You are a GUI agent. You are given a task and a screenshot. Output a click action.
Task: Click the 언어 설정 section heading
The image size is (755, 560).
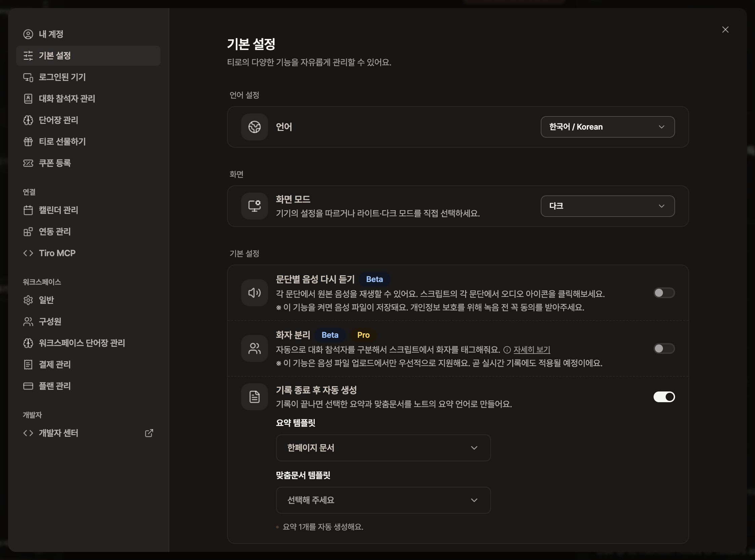(x=244, y=95)
